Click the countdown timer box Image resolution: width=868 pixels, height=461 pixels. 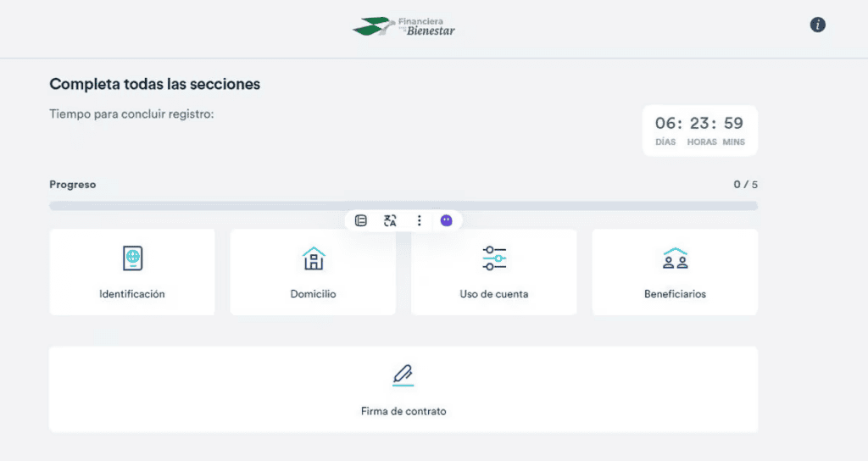point(699,131)
